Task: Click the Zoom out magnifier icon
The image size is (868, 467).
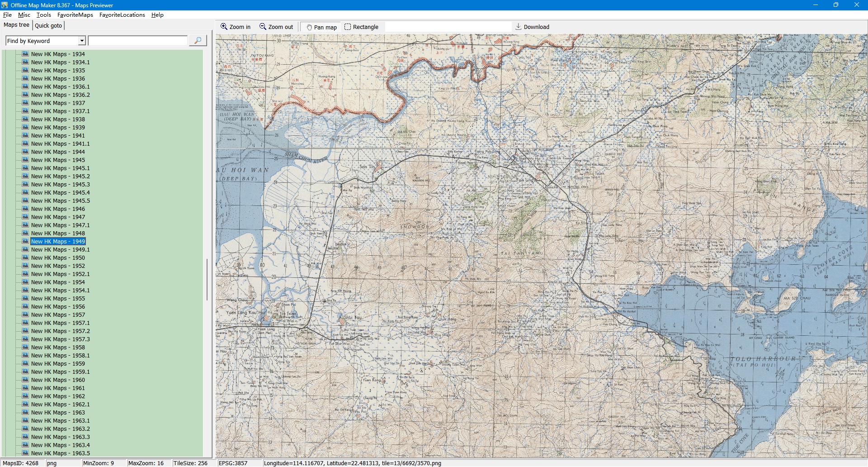Action: [x=263, y=27]
